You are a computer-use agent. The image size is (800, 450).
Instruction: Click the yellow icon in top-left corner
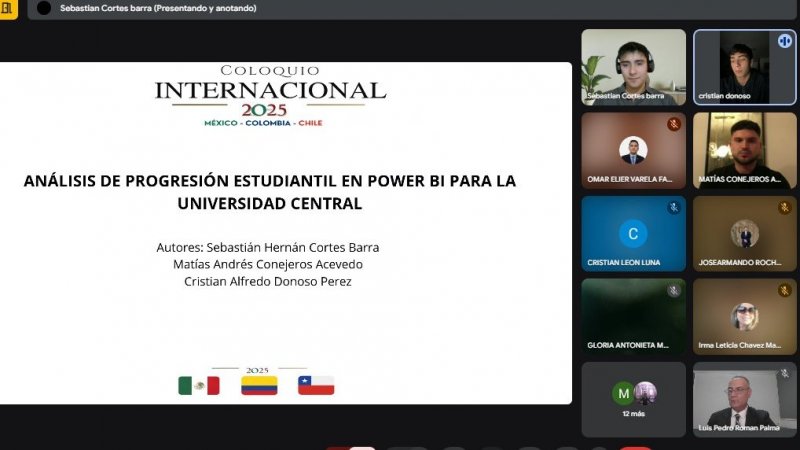8,7
